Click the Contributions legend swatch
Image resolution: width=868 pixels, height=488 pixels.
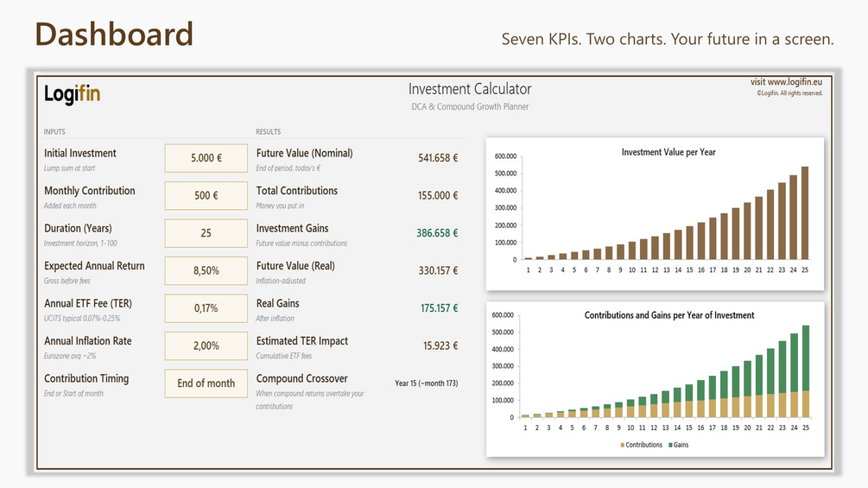tap(623, 445)
